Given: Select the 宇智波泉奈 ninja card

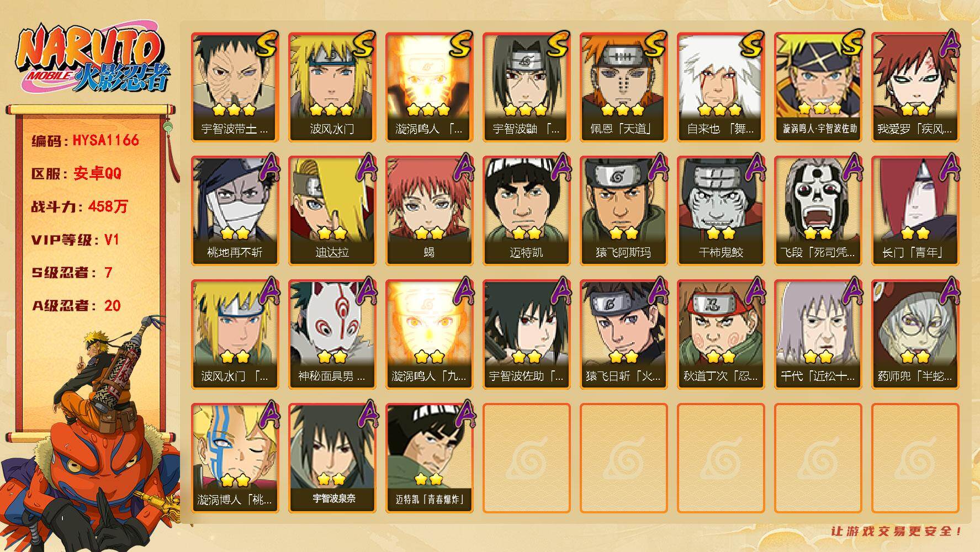Looking at the screenshot, I should coord(332,458).
